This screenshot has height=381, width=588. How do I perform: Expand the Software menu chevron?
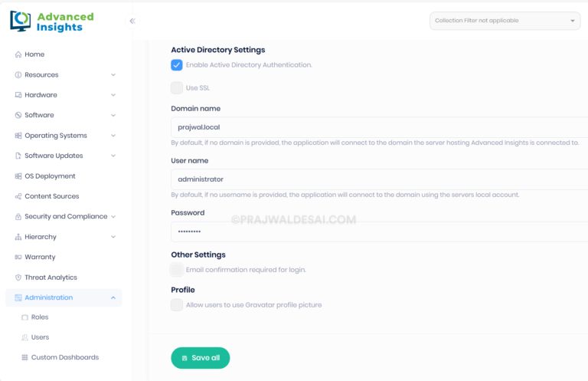pos(113,115)
